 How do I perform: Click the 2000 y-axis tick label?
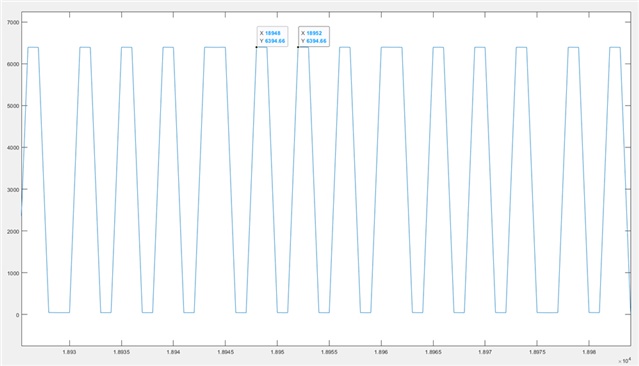coord(13,231)
